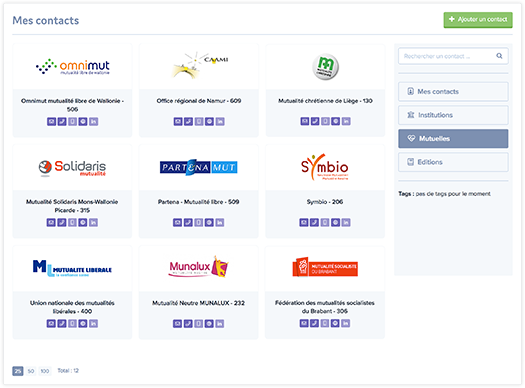
Task: Open LinkedIn icon under Union nationale des mutualités libérales
Action: pos(93,324)
